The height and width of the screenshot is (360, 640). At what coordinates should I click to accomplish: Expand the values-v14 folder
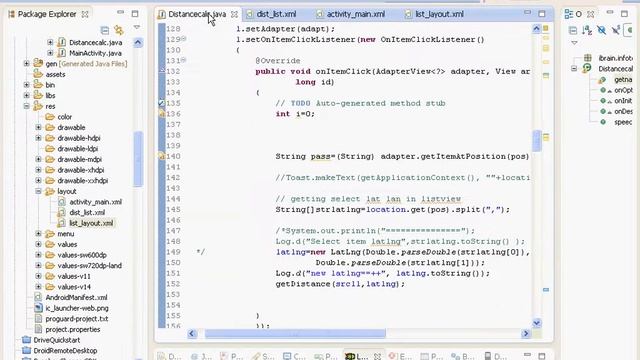(38, 287)
